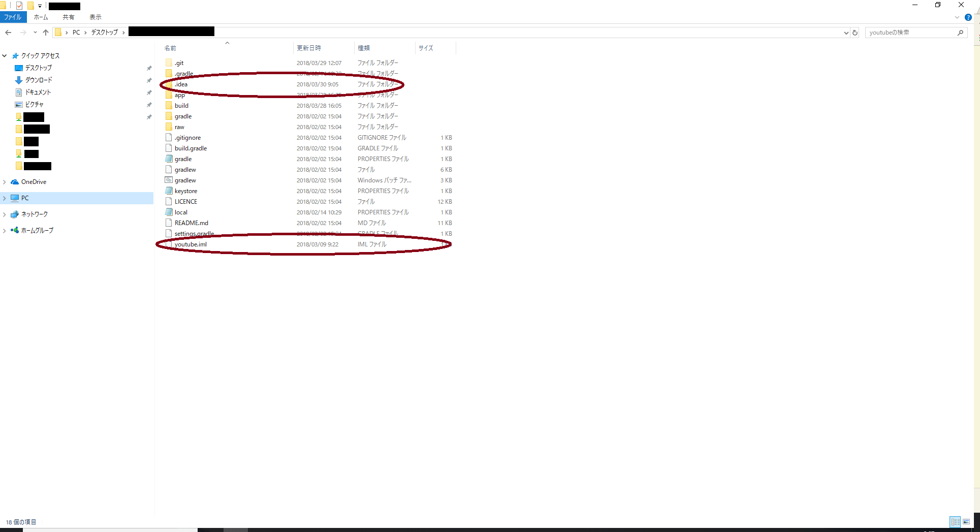The image size is (980, 532).
Task: Select the raw folder icon
Action: click(169, 127)
